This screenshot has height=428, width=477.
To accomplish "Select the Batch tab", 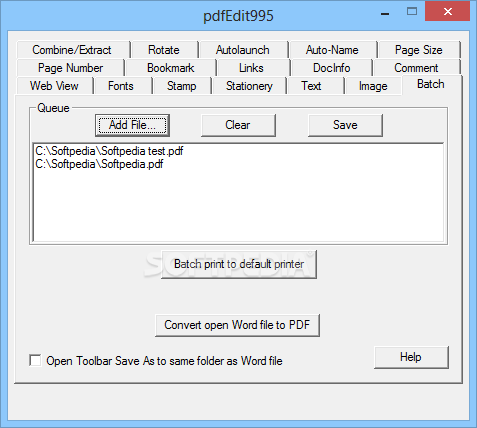I will pos(432,85).
